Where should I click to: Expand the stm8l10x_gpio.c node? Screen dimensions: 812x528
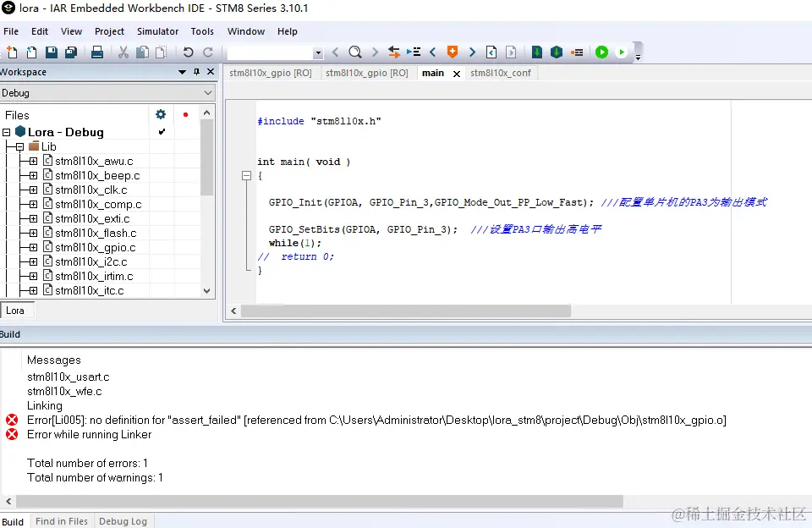click(x=33, y=248)
